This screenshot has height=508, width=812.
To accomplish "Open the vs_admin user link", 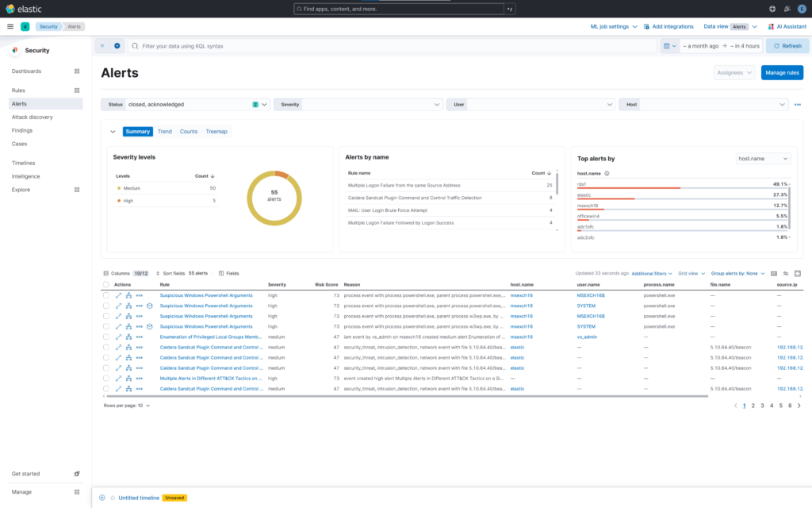I will 587,337.
